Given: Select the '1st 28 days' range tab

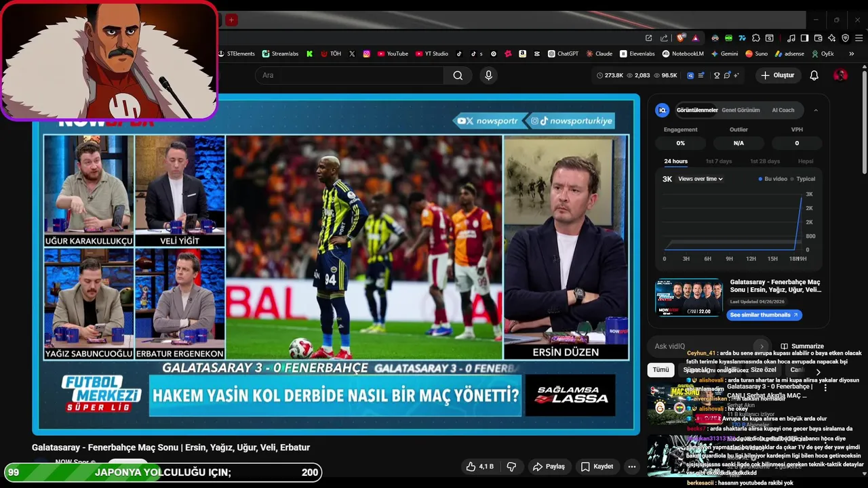Looking at the screenshot, I should click(x=765, y=161).
